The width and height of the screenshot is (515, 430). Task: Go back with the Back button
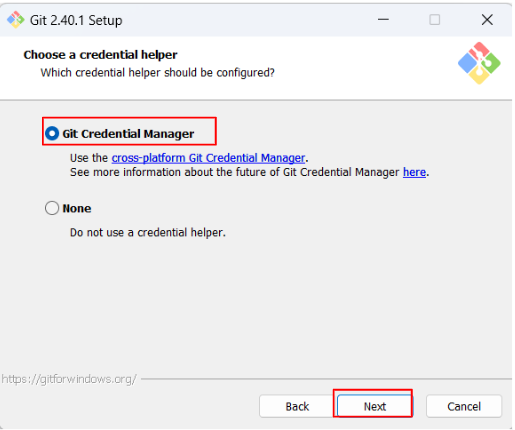(297, 406)
